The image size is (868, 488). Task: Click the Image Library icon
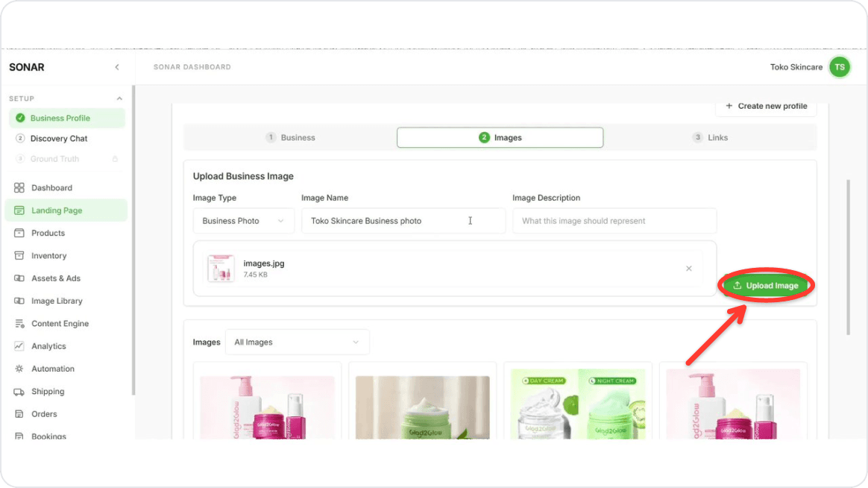[19, 301]
